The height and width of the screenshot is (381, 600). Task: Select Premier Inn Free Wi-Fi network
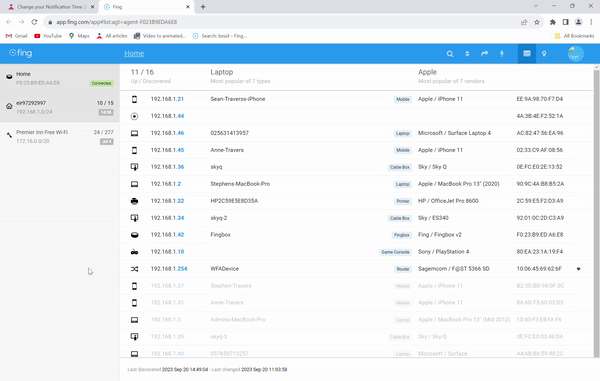60,137
